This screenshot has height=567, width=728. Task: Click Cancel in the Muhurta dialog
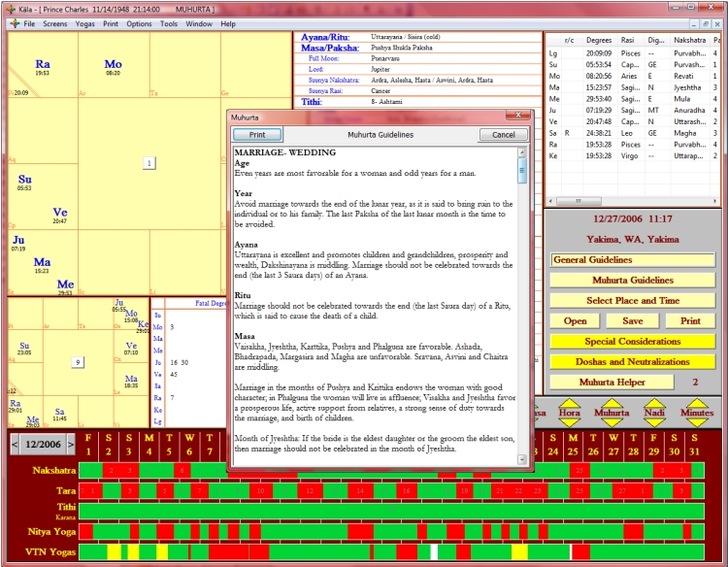pos(503,135)
